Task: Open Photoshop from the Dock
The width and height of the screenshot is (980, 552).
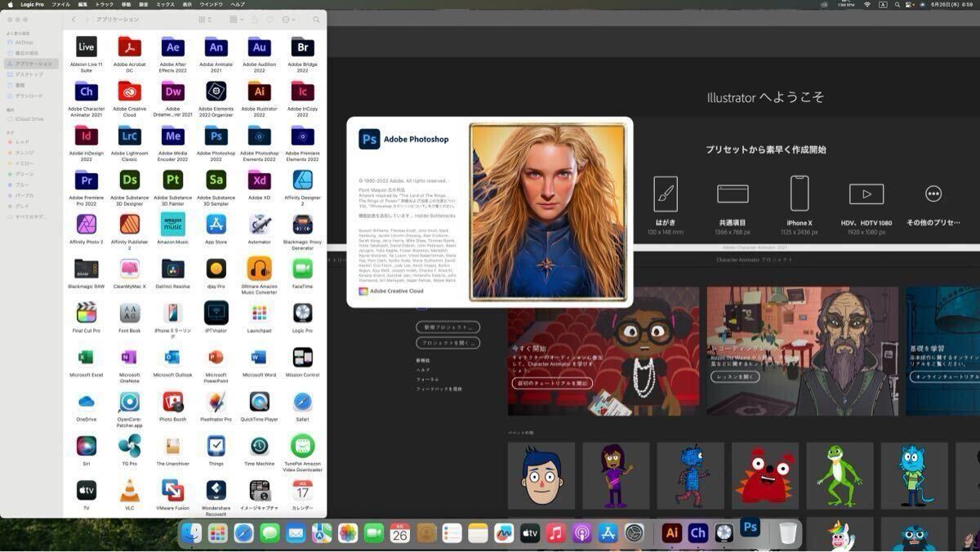Action: coord(751,528)
